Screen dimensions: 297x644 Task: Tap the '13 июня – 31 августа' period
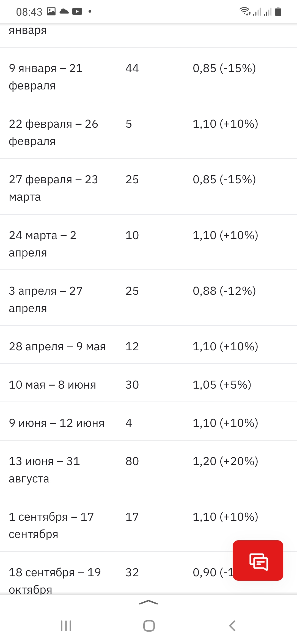point(44,470)
